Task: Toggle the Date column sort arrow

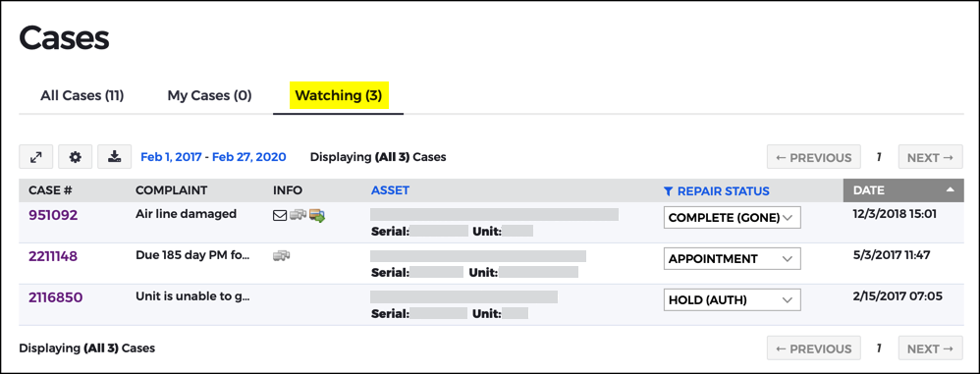Action: coord(950,190)
